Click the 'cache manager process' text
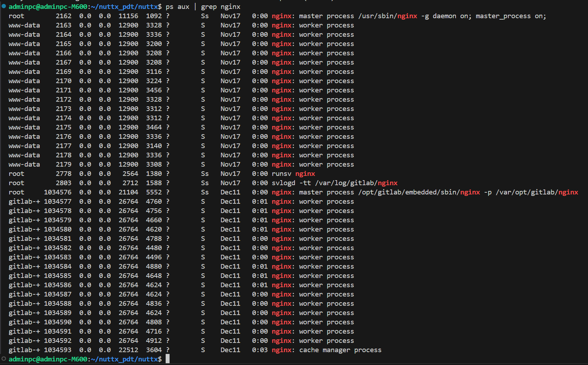588x365 pixels. point(340,350)
